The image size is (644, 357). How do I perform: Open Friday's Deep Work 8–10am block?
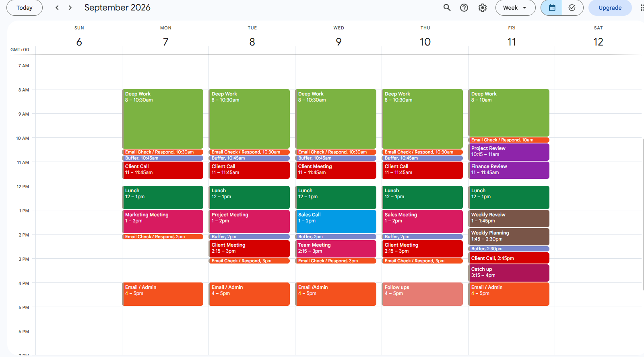[509, 113]
